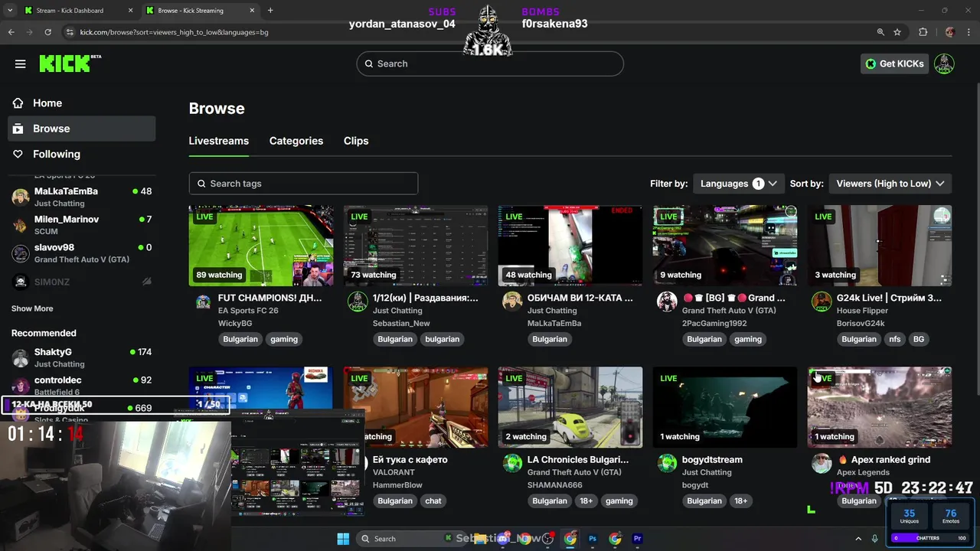980x551 pixels.
Task: Open the Viewers (High to Low) sort dropdown
Action: pos(890,184)
